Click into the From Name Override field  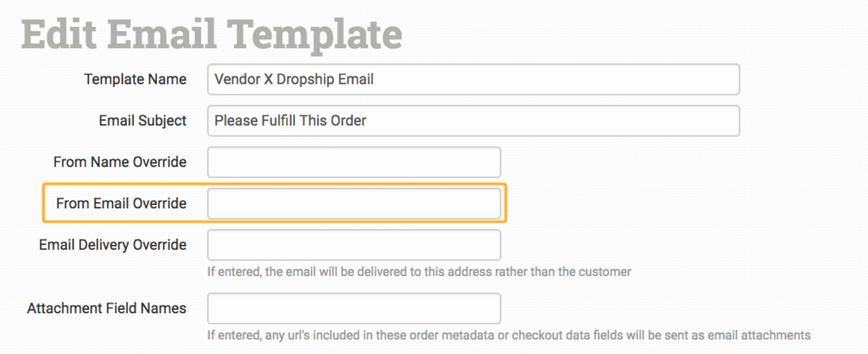click(x=353, y=162)
